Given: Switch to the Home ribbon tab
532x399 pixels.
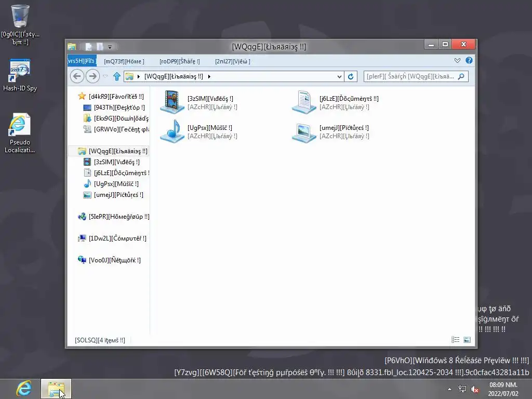Looking at the screenshot, I should tap(124, 61).
